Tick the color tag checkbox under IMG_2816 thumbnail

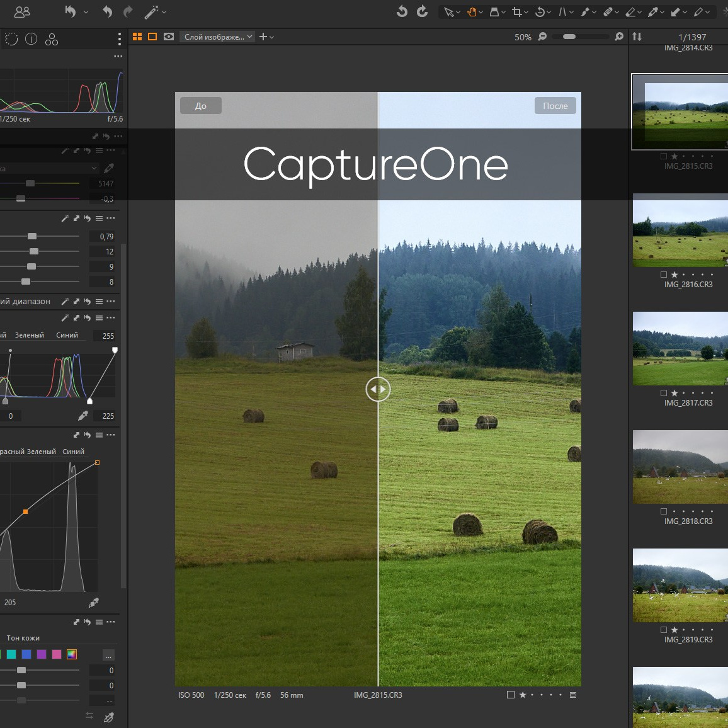(x=664, y=275)
